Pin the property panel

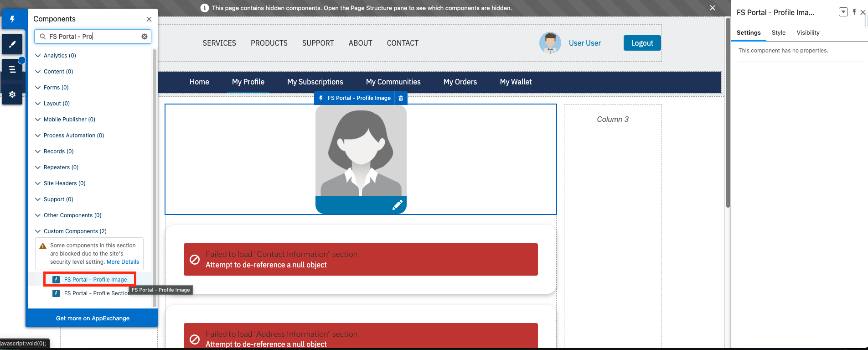(854, 12)
